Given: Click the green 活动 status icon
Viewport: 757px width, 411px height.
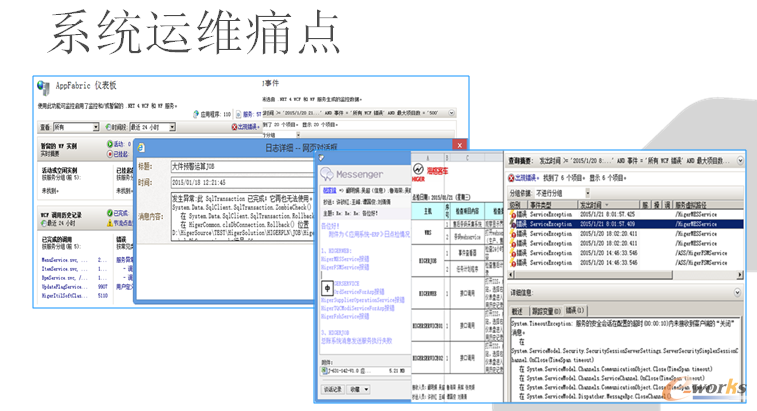Looking at the screenshot, I should (110, 143).
